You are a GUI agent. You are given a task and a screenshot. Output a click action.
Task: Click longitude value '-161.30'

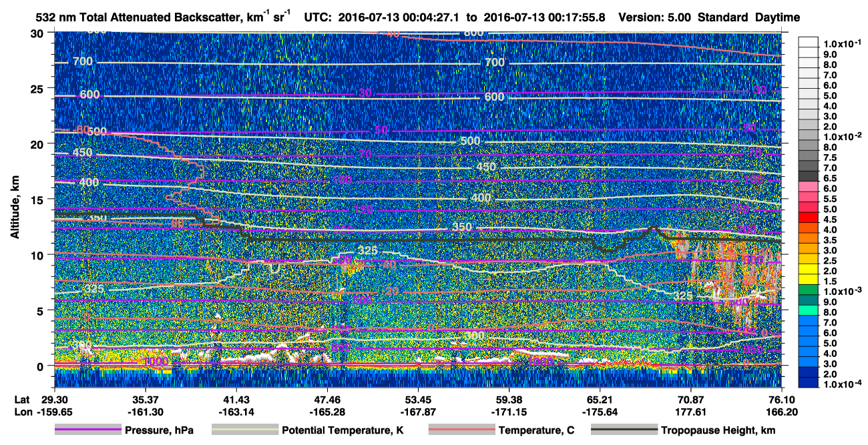coord(145,412)
